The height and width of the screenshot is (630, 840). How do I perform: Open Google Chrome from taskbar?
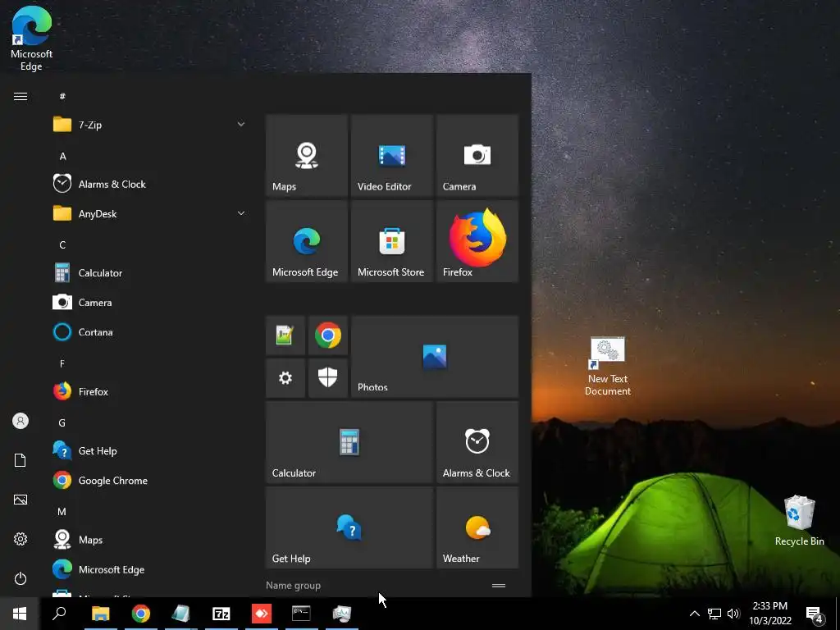point(141,614)
